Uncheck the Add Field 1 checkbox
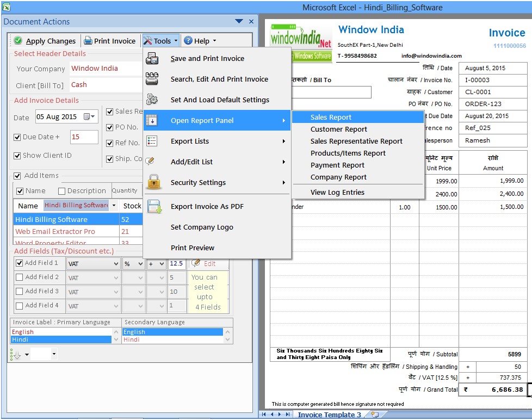The height and width of the screenshot is (420, 532). coord(20,263)
